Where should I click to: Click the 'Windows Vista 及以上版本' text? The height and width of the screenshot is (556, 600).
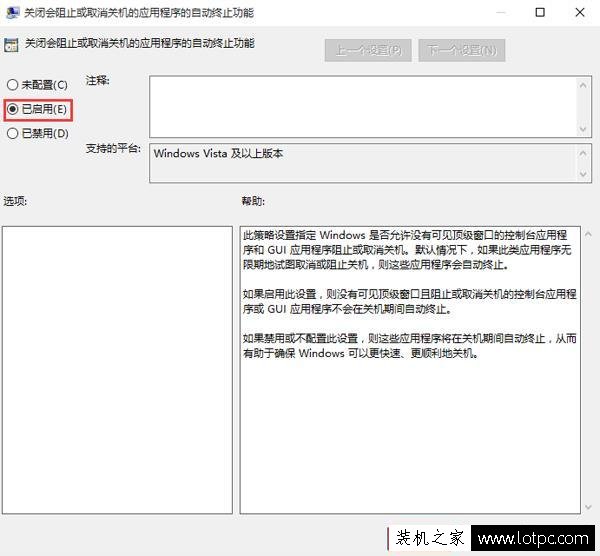(x=218, y=153)
